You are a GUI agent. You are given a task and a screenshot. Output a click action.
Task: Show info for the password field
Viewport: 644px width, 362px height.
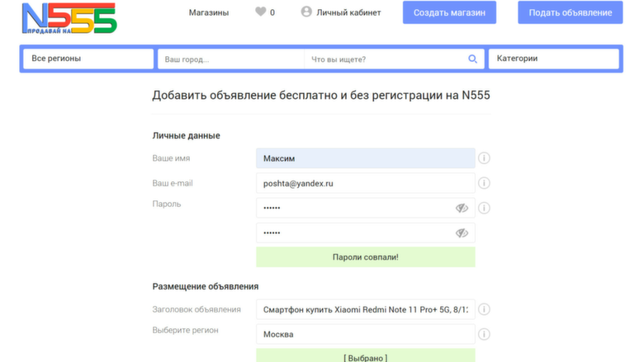[x=485, y=208]
